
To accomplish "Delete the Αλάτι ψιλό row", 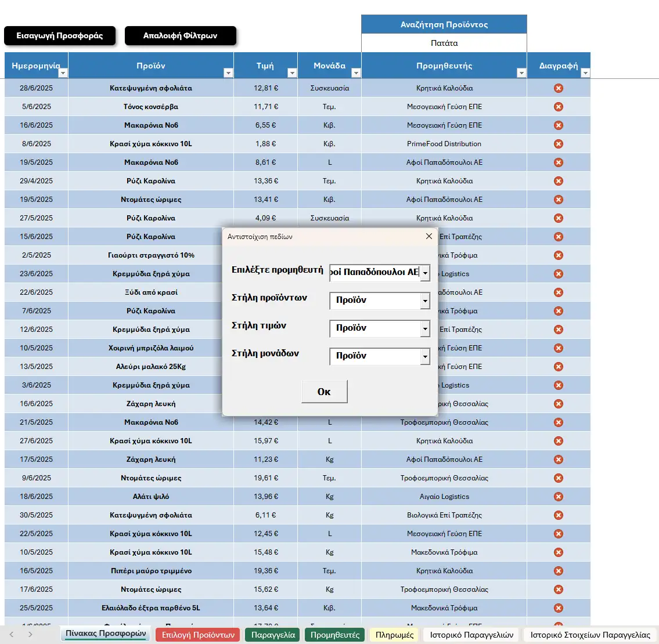I will pos(558,497).
